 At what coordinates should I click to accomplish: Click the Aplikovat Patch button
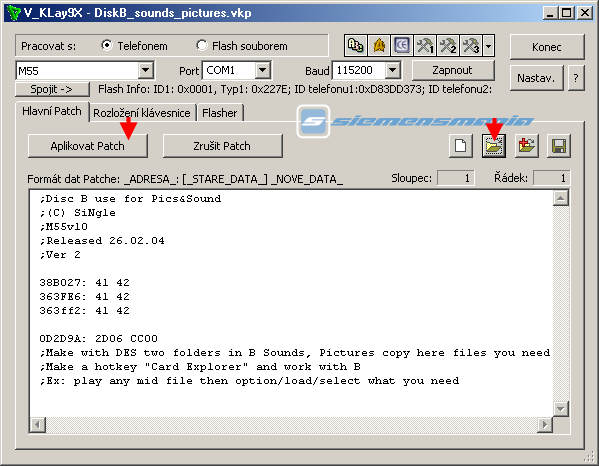[x=87, y=146]
